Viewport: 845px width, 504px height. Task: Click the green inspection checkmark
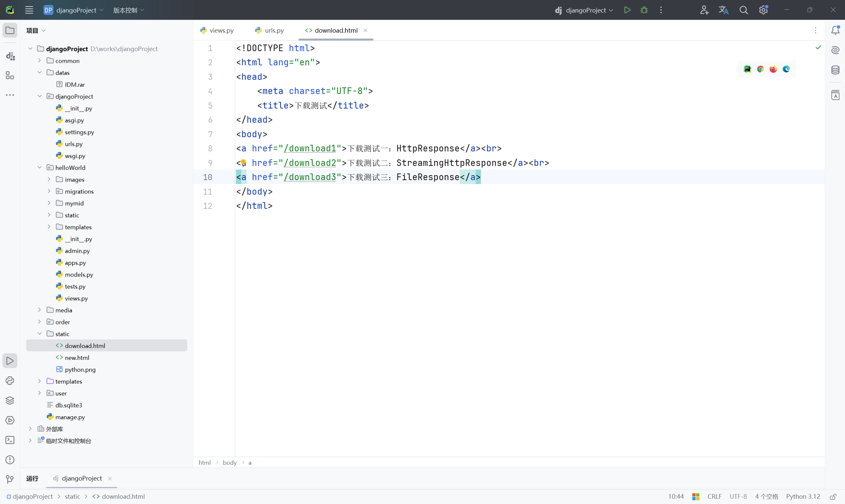819,47
